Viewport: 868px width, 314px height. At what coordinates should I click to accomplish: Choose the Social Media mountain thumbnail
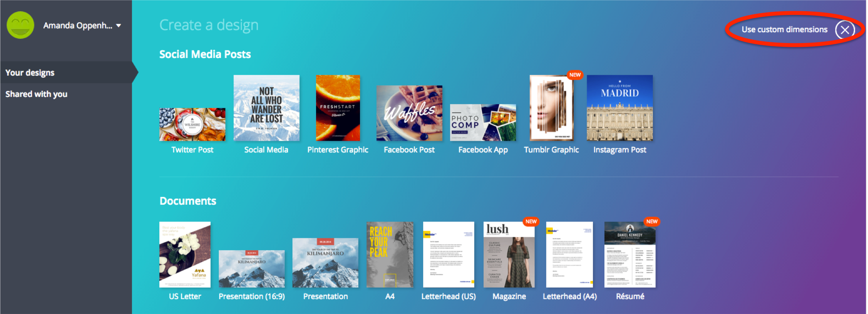click(x=266, y=108)
